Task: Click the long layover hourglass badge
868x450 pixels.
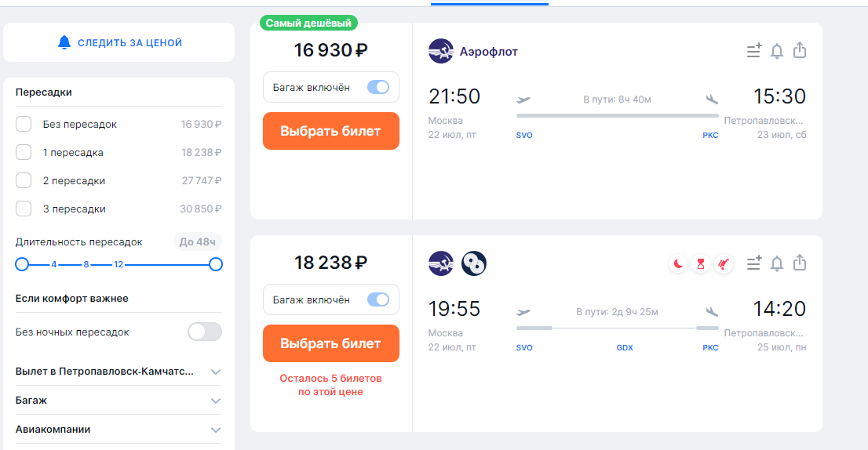Action: pos(701,264)
